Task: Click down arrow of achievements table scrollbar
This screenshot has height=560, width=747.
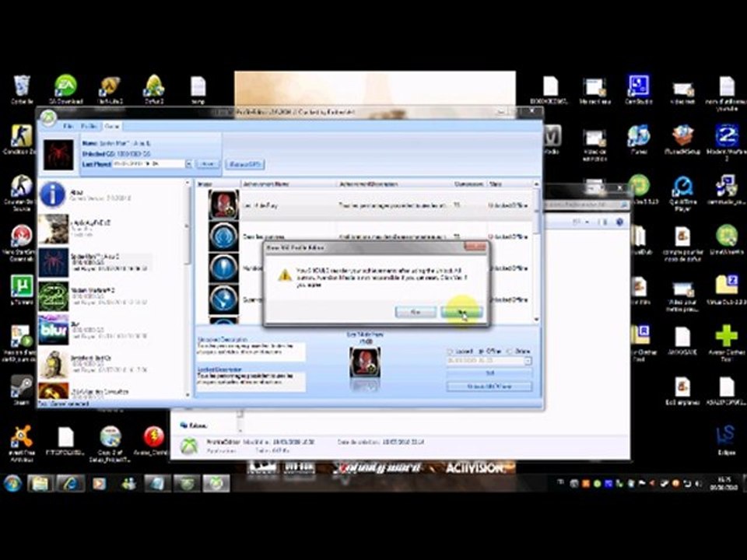Action: 536,319
